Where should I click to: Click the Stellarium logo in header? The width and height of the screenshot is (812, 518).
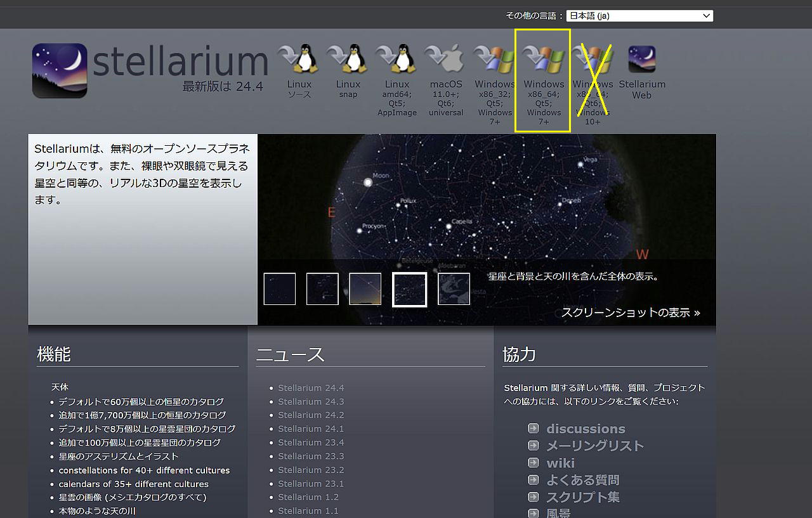point(60,70)
